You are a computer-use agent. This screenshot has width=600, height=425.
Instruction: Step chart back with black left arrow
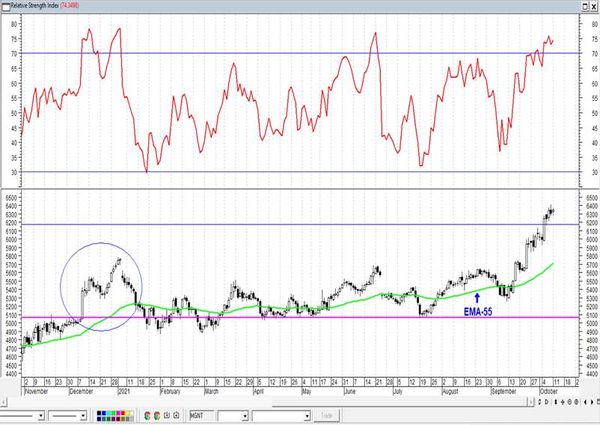pyautogui.click(x=585, y=402)
